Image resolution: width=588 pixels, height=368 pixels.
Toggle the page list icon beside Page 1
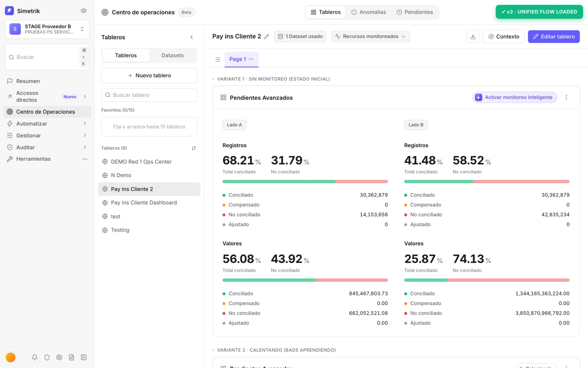point(218,59)
